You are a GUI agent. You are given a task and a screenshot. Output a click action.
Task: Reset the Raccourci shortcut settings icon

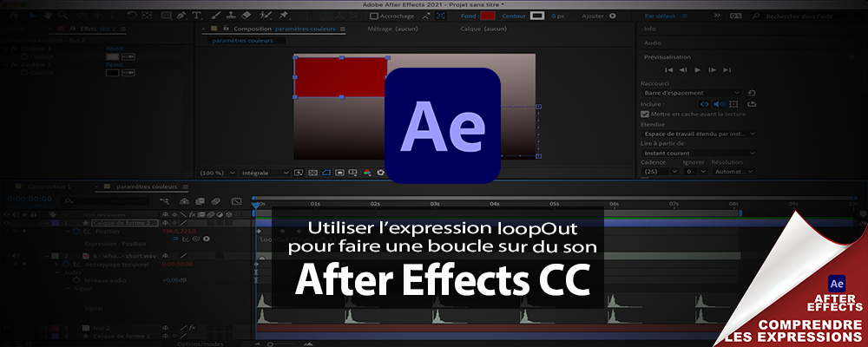click(x=751, y=93)
